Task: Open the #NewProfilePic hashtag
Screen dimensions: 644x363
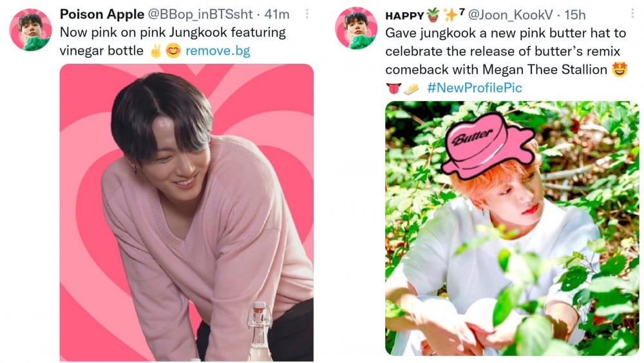Action: click(475, 88)
